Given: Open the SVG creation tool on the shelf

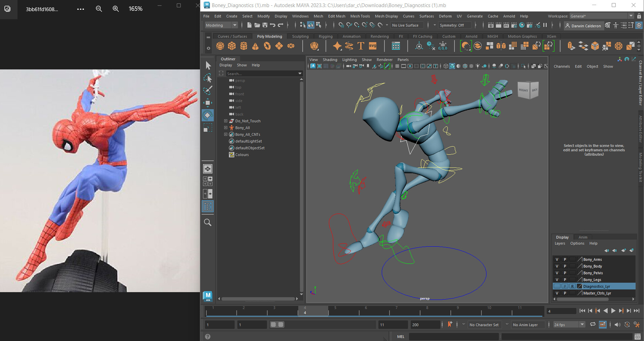Looking at the screenshot, I should pyautogui.click(x=373, y=46).
